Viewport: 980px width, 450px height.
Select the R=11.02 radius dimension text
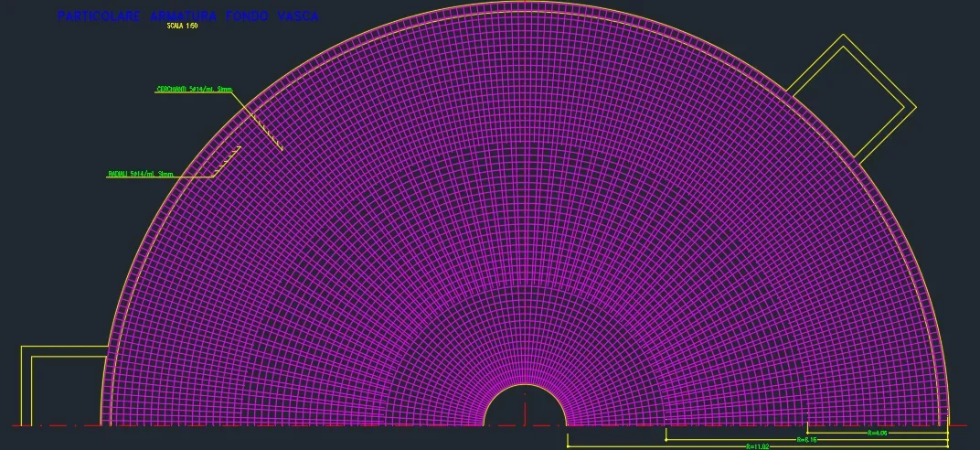[x=758, y=446]
